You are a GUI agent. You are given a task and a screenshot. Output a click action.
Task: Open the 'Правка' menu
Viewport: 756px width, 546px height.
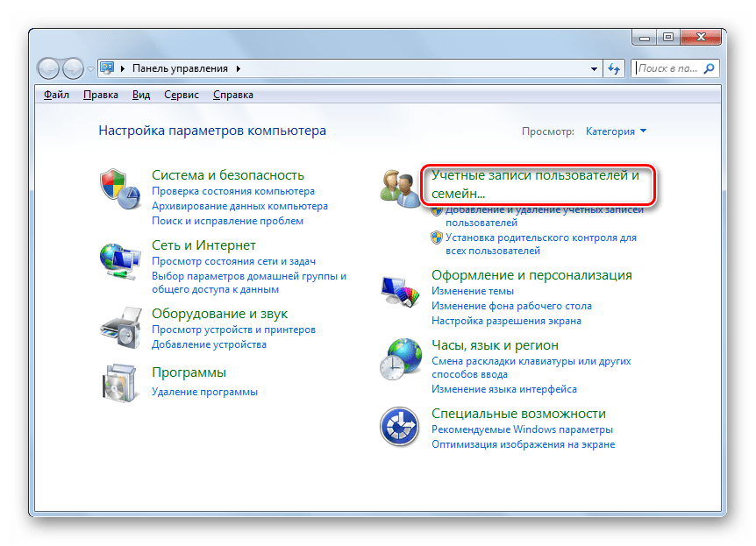[100, 95]
